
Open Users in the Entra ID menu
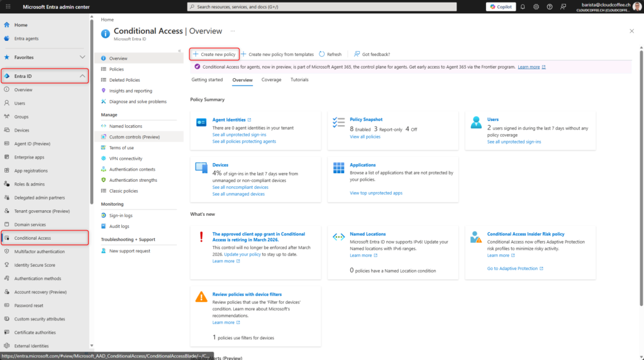click(19, 103)
